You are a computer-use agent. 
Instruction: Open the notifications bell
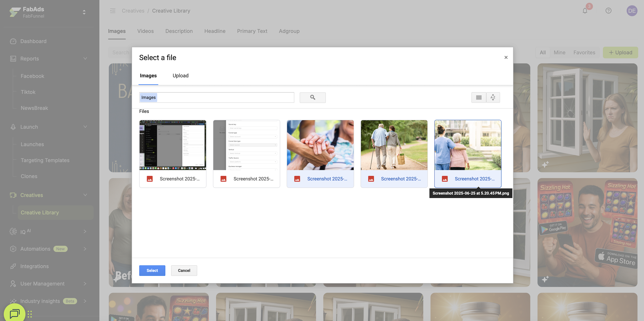click(x=585, y=11)
